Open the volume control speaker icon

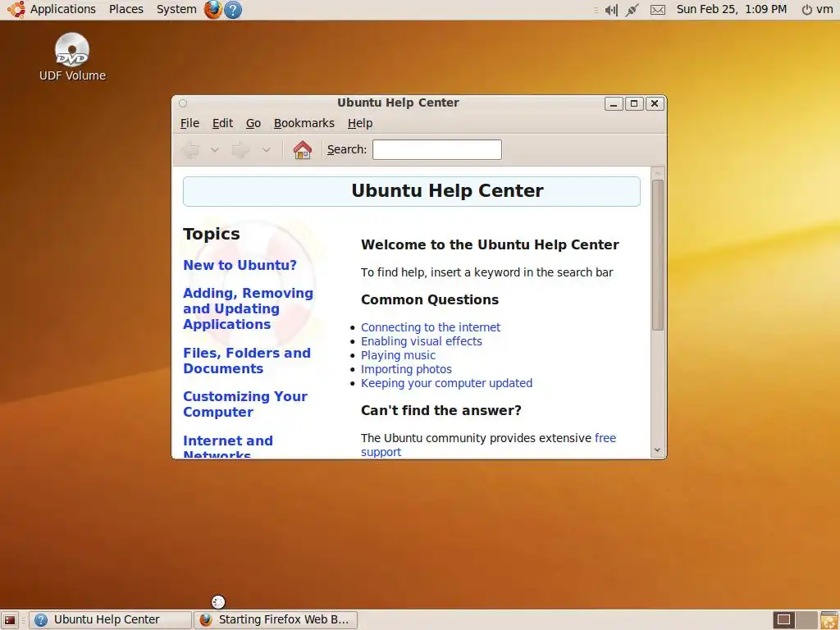611,10
